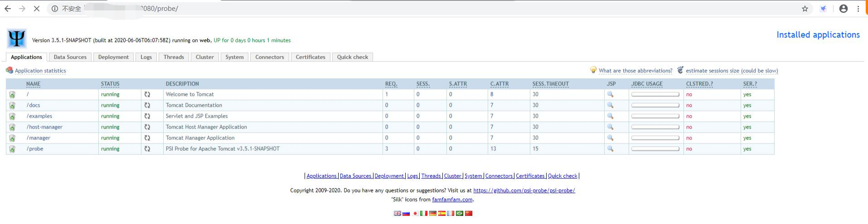Click the German flag language icon

pos(433,213)
